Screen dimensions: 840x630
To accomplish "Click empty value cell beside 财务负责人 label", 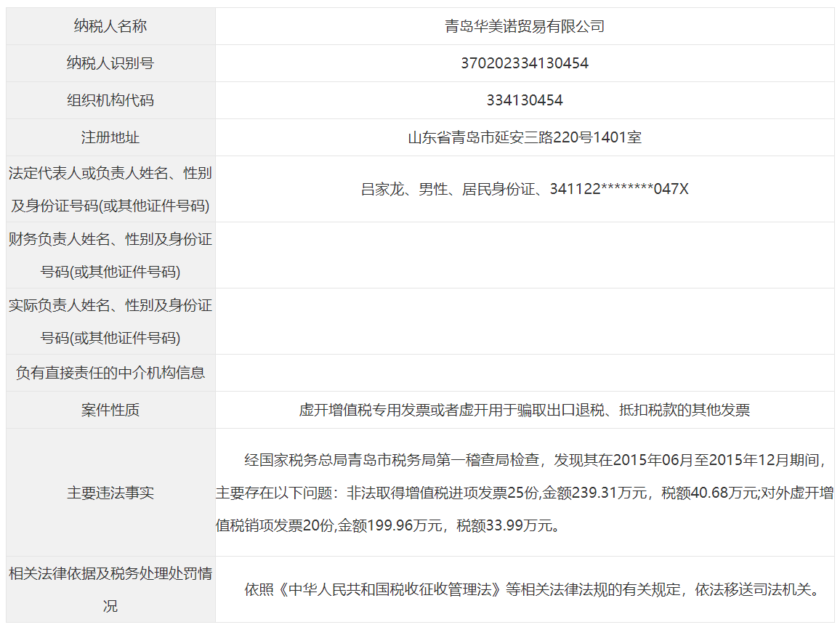I will (524, 255).
